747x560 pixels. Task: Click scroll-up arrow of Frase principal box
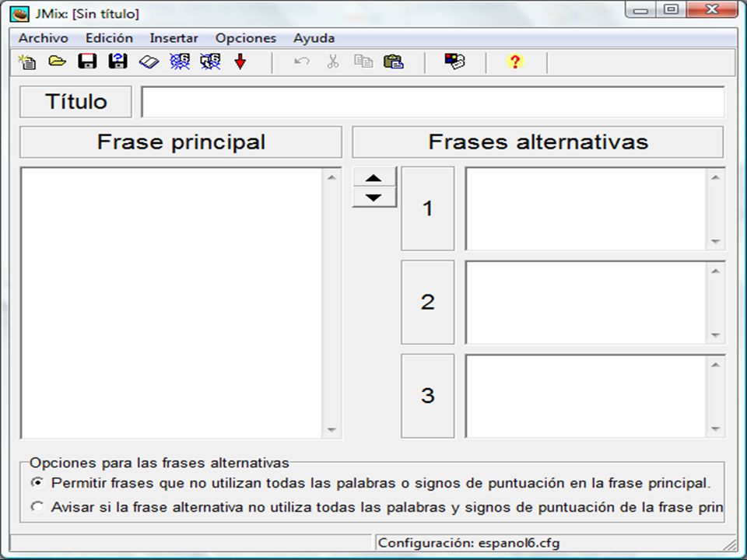pos(332,177)
